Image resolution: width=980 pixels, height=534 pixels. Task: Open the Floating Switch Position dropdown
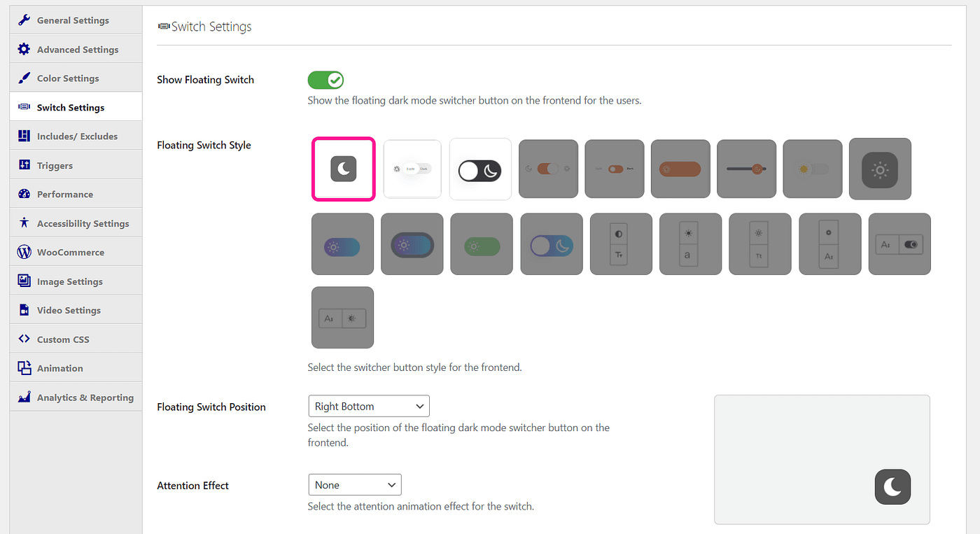click(369, 406)
